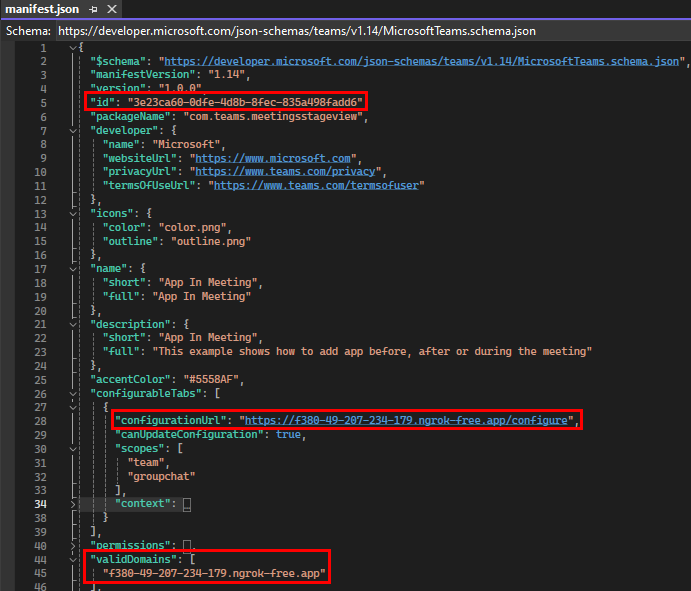Expand the collapsed "permissions" node

tap(73, 546)
